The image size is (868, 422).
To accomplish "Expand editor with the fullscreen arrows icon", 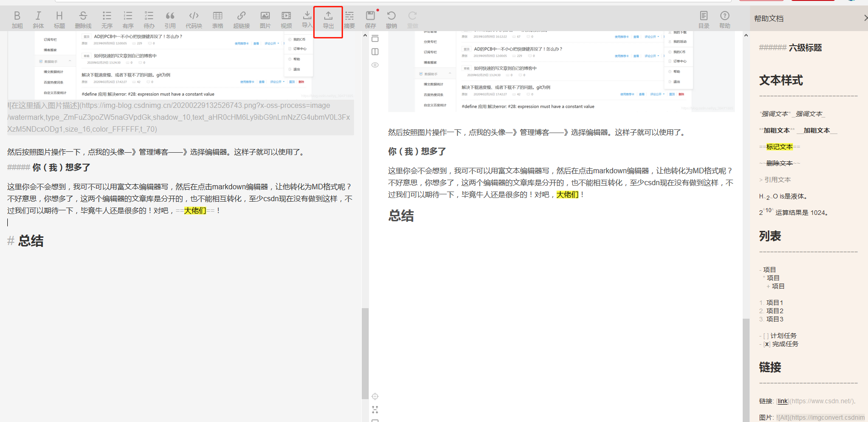I will [375, 409].
